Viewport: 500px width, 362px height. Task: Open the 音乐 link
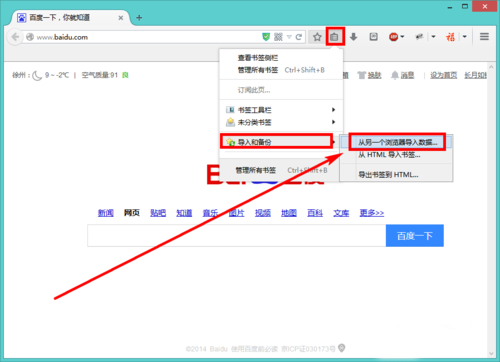coord(210,213)
